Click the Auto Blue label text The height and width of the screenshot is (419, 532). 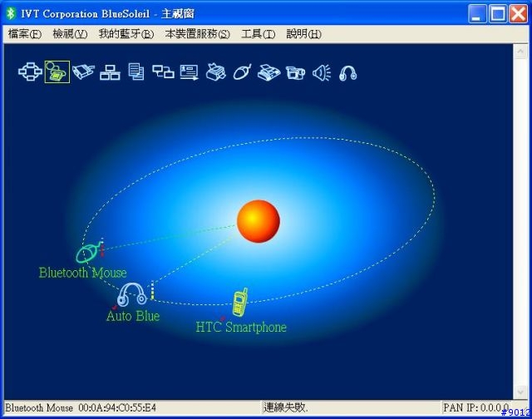[133, 316]
